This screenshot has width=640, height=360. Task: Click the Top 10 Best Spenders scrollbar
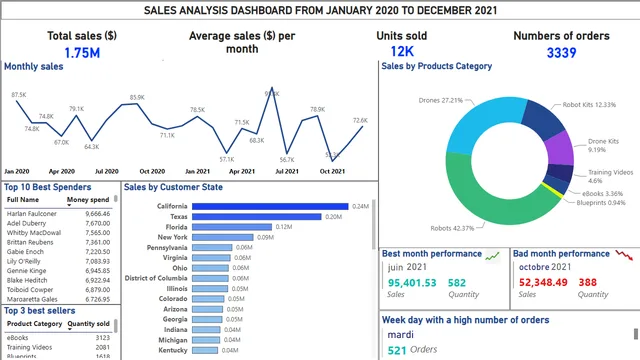coord(116,199)
